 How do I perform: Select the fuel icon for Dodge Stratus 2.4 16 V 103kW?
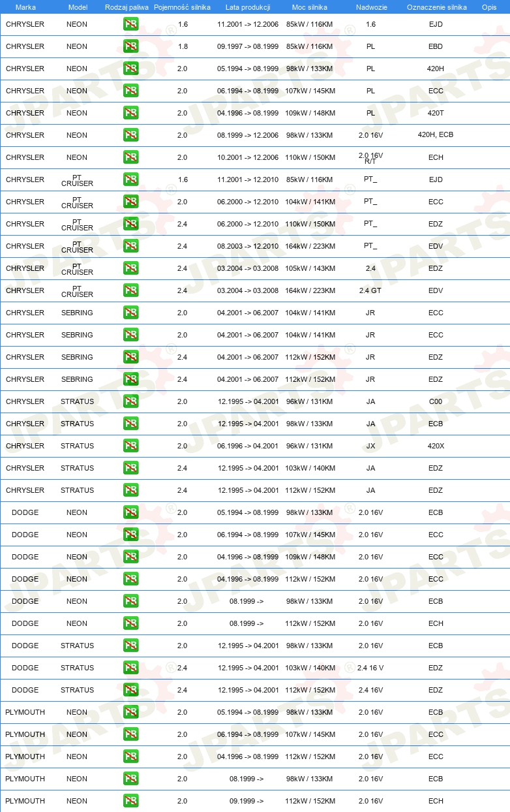pos(131,668)
